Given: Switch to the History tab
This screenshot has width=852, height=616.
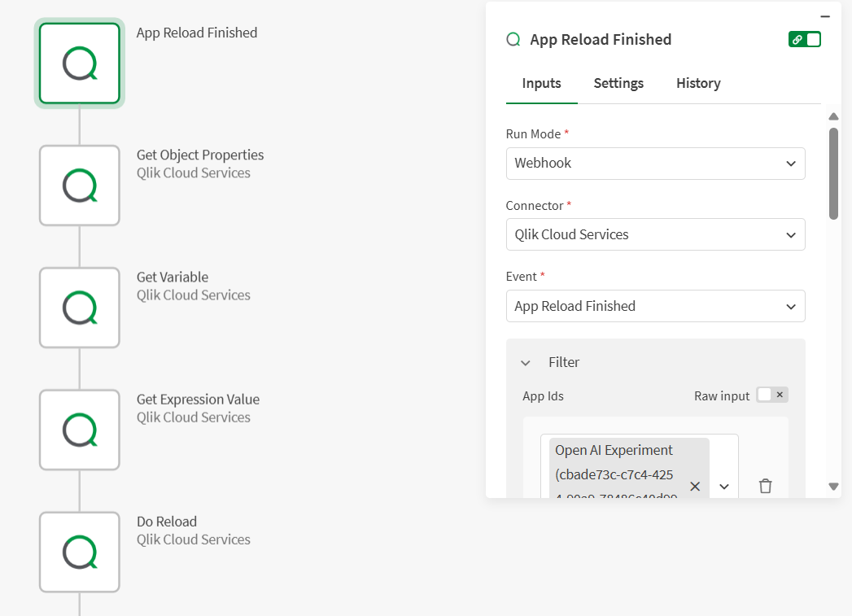Looking at the screenshot, I should pyautogui.click(x=698, y=83).
